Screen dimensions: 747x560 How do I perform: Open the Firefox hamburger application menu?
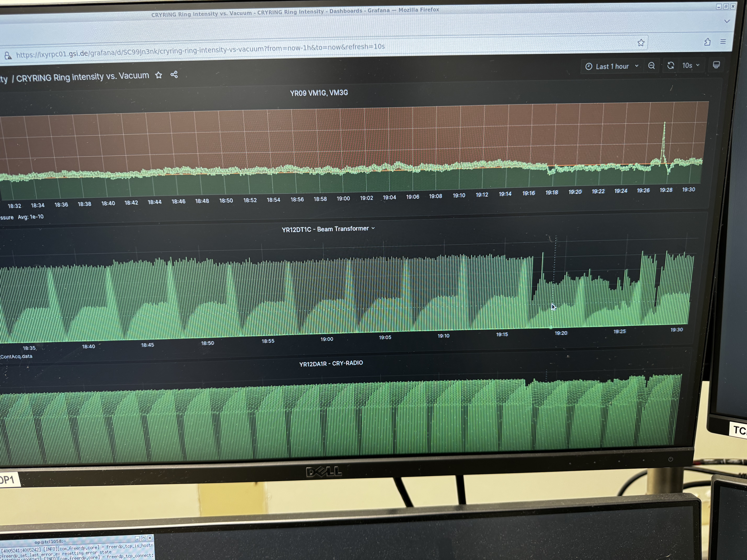(723, 42)
